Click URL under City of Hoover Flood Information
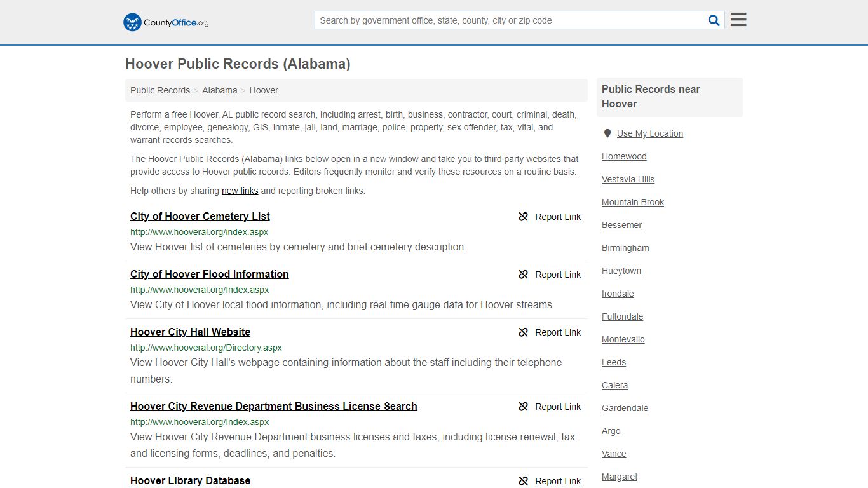 point(200,290)
